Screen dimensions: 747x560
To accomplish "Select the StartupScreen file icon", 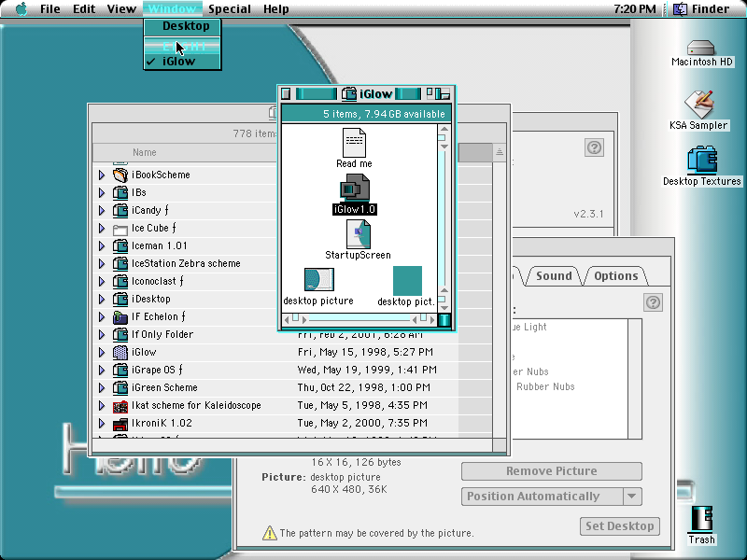I will pos(359,234).
